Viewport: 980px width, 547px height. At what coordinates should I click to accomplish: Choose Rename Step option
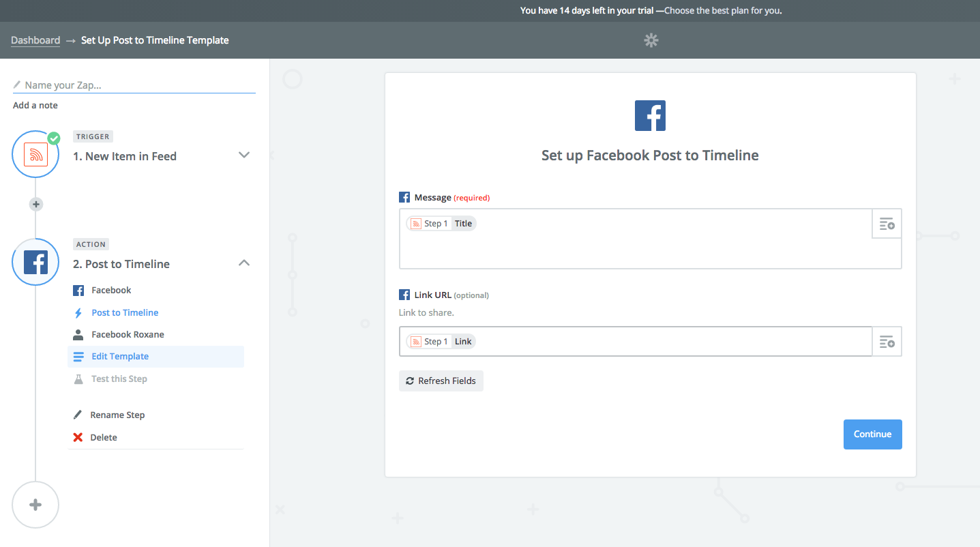(x=117, y=415)
